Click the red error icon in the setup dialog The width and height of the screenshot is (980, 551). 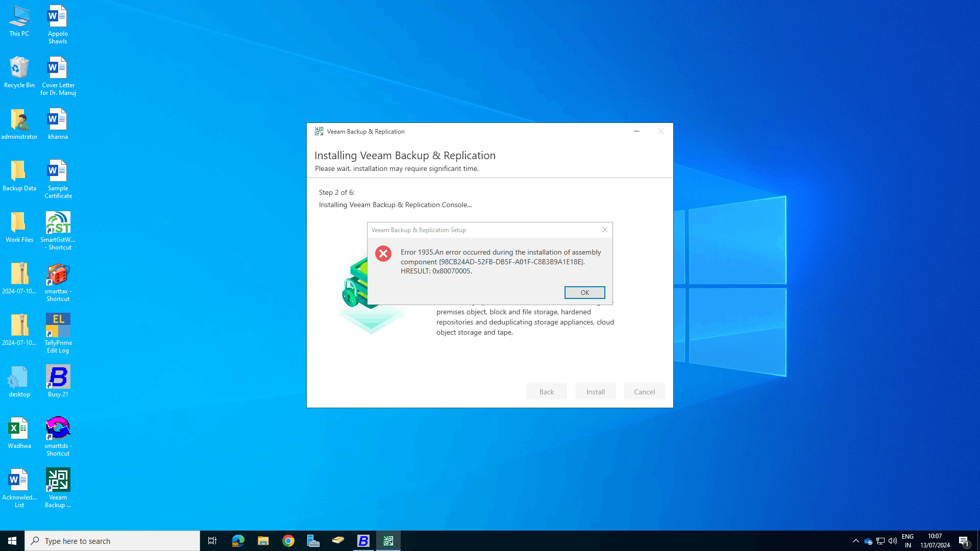pos(383,254)
